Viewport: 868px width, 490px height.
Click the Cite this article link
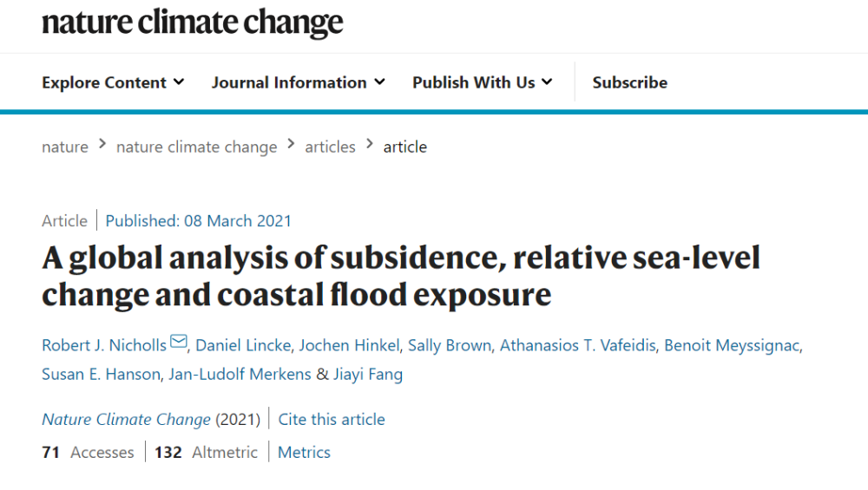(332, 419)
